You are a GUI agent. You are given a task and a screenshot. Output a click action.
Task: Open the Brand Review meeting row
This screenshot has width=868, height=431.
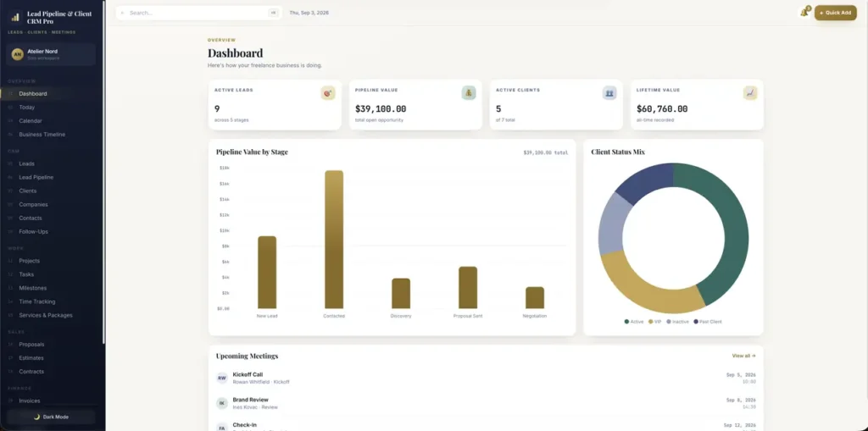[x=486, y=403]
